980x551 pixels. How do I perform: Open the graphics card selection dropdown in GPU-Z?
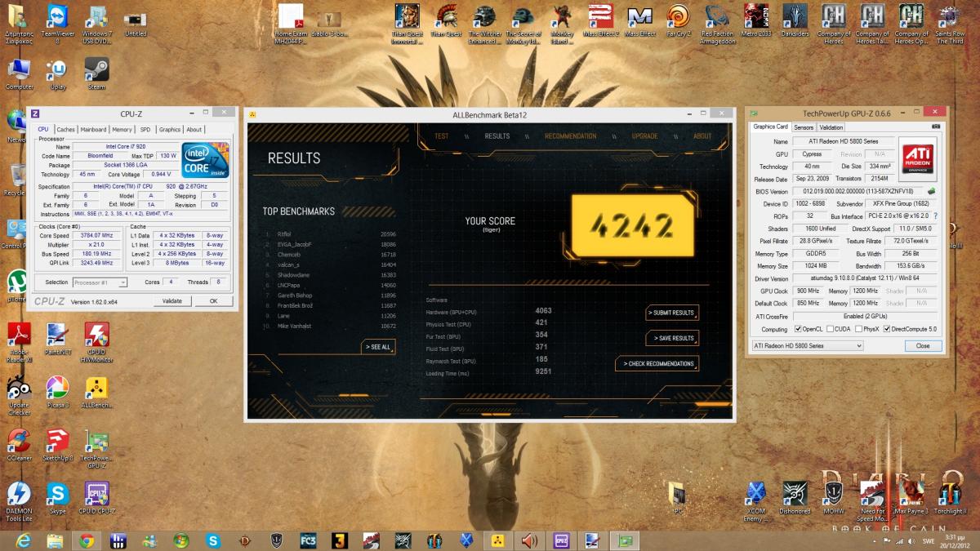click(807, 345)
